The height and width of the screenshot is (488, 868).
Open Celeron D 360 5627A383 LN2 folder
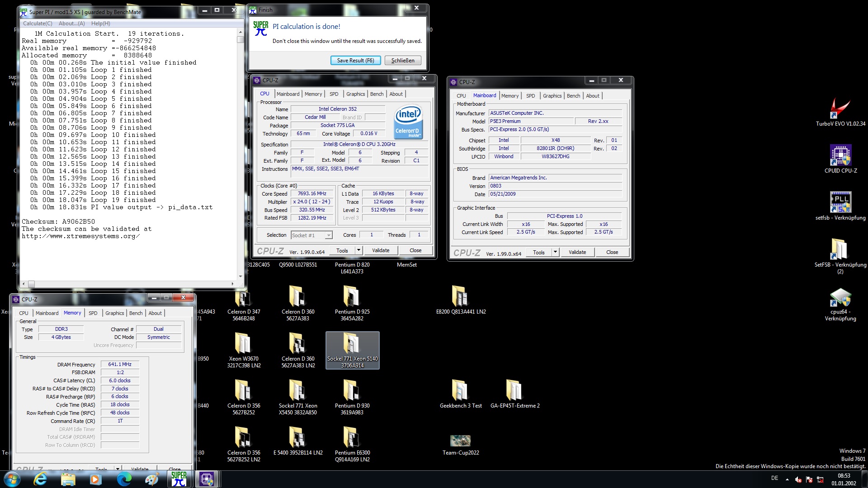click(x=298, y=351)
